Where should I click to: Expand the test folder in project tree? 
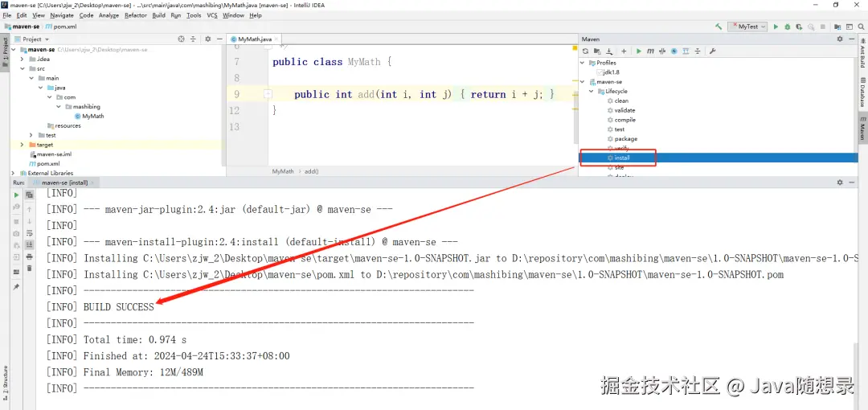tap(31, 135)
